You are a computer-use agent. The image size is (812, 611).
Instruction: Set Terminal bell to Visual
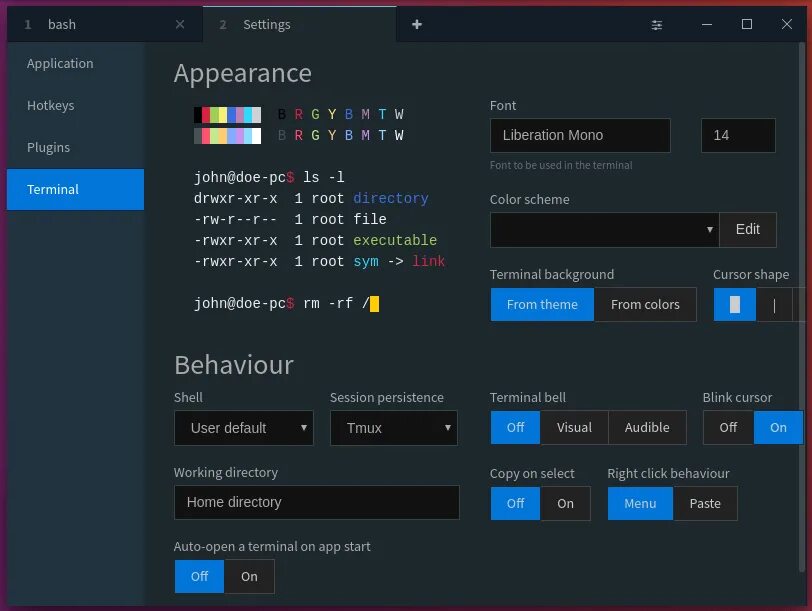coord(574,428)
